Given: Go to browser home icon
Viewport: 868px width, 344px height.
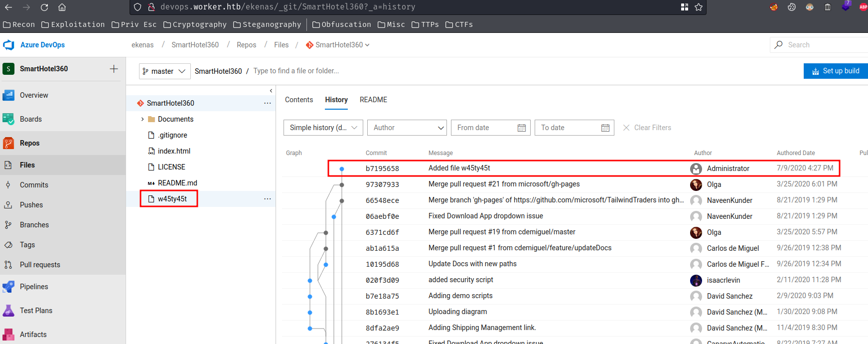Looking at the screenshot, I should [62, 7].
